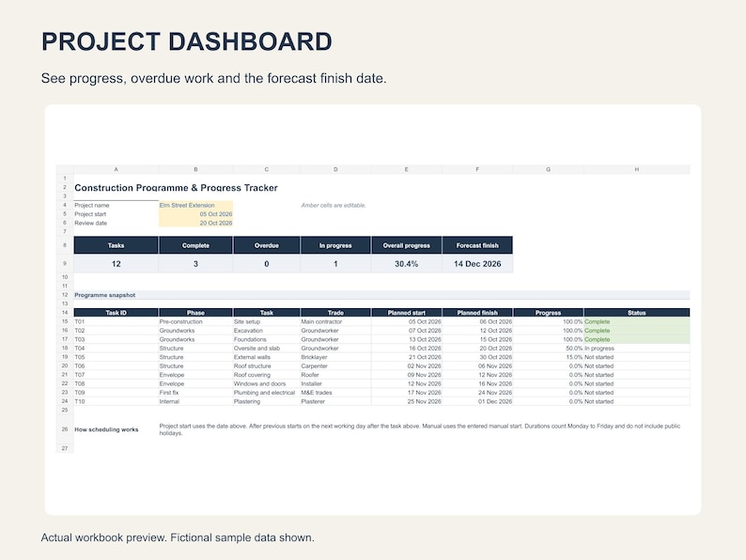Click the 'Trade' column header

[x=335, y=313]
